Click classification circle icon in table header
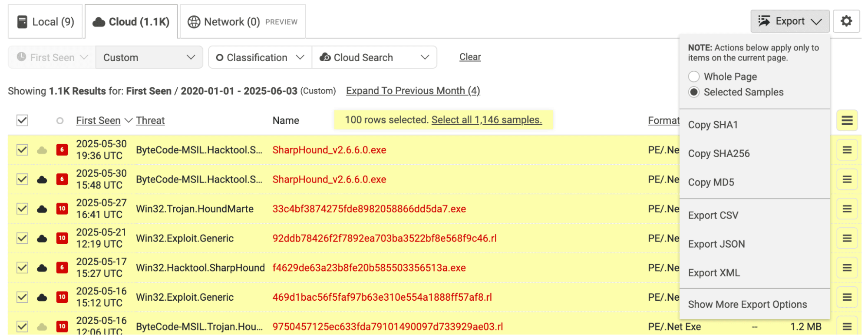The image size is (868, 335). click(x=60, y=121)
